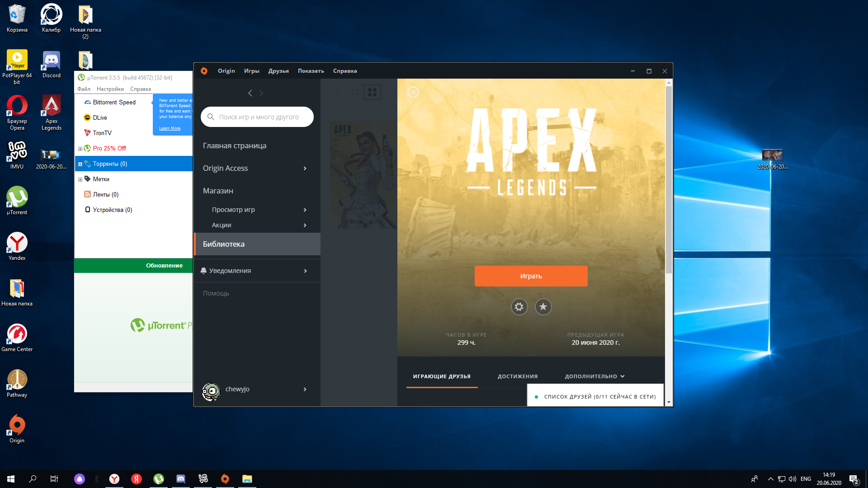Screen dimensions: 868x488
Task: Open Друзья menu in Origin
Action: pos(278,71)
